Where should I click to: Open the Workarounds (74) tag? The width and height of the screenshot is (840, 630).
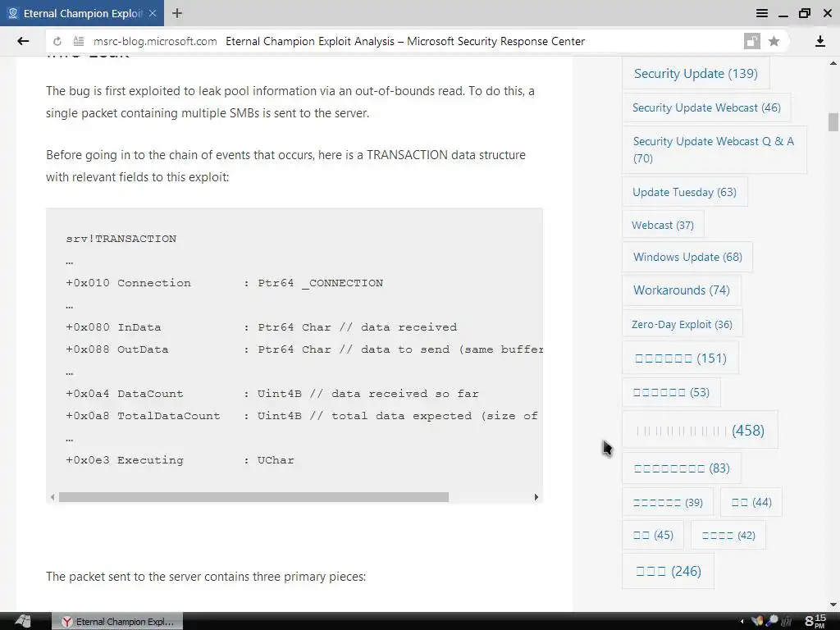coord(682,290)
